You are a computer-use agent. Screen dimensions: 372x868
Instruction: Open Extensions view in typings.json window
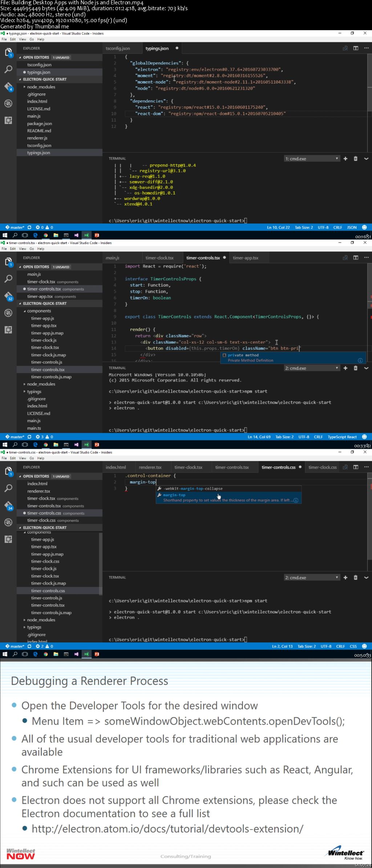(x=8, y=120)
